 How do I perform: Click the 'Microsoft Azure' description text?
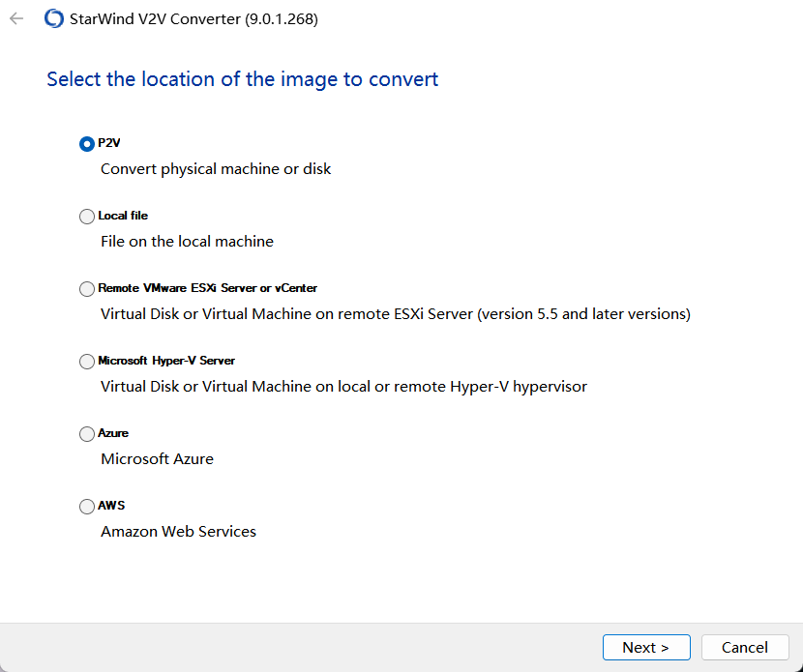click(157, 458)
